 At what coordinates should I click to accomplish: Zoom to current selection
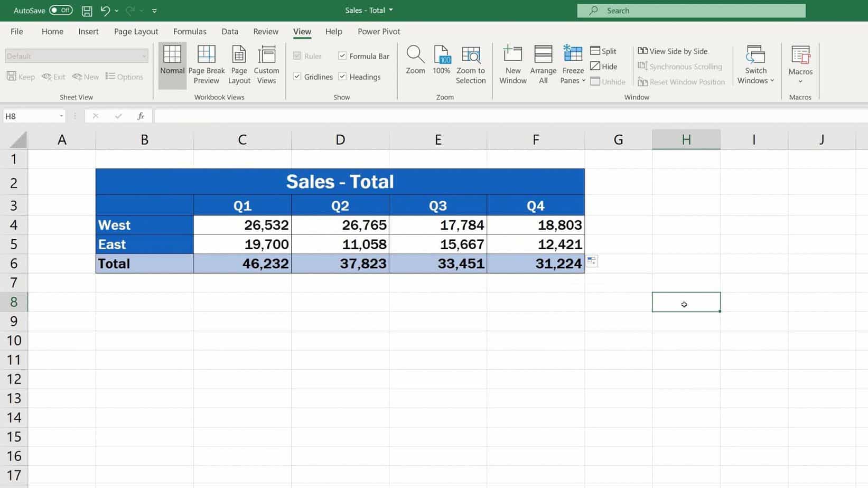(x=471, y=63)
